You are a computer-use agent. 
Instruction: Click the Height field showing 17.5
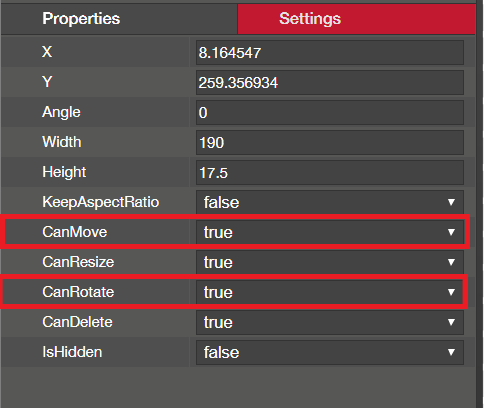[x=330, y=172]
